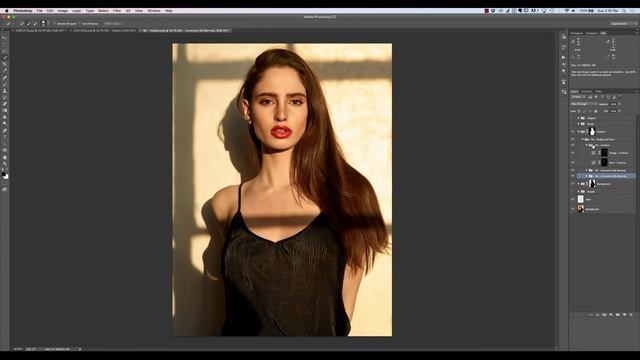Select the Type tool
This screenshot has width=640, height=360.
pos(5,136)
